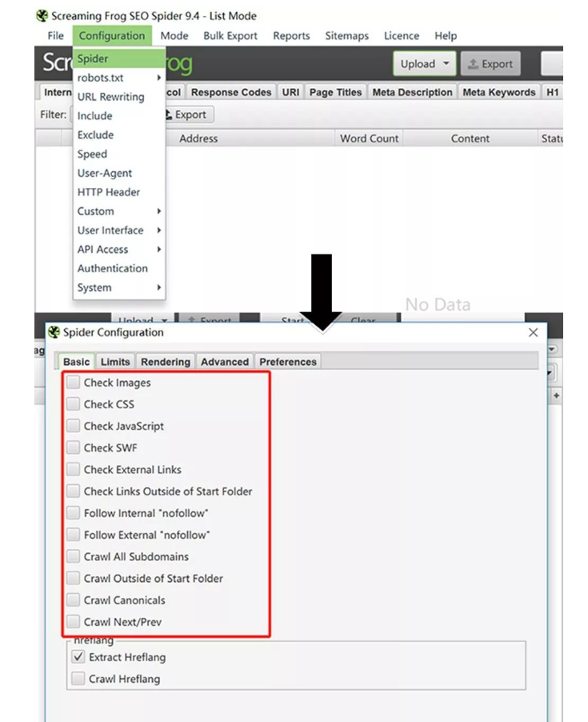Open the Bulk Export menu
The width and height of the screenshot is (588, 722).
click(x=230, y=36)
